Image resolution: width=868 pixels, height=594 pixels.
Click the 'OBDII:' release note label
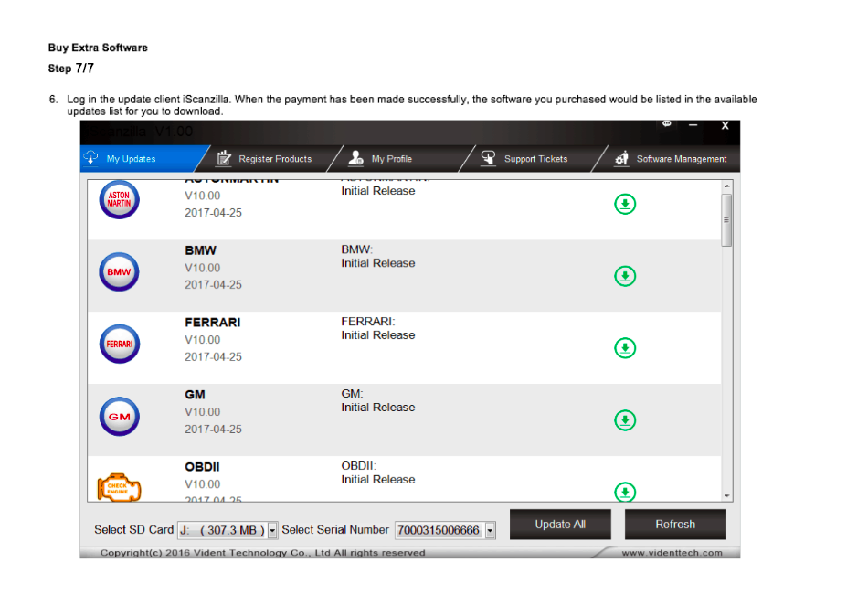[359, 465]
